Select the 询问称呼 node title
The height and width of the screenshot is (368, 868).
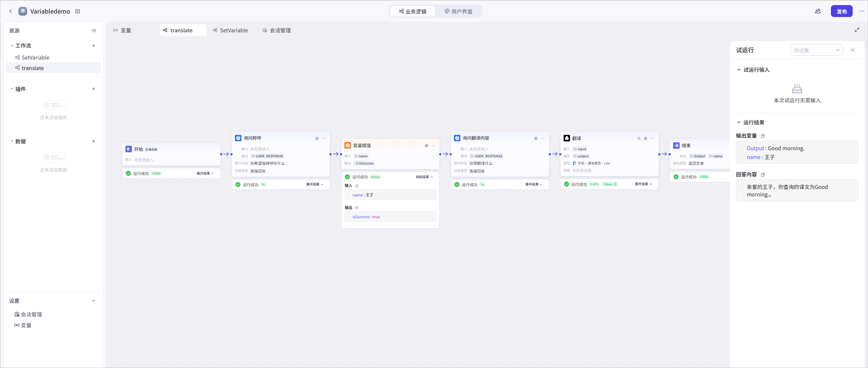252,138
